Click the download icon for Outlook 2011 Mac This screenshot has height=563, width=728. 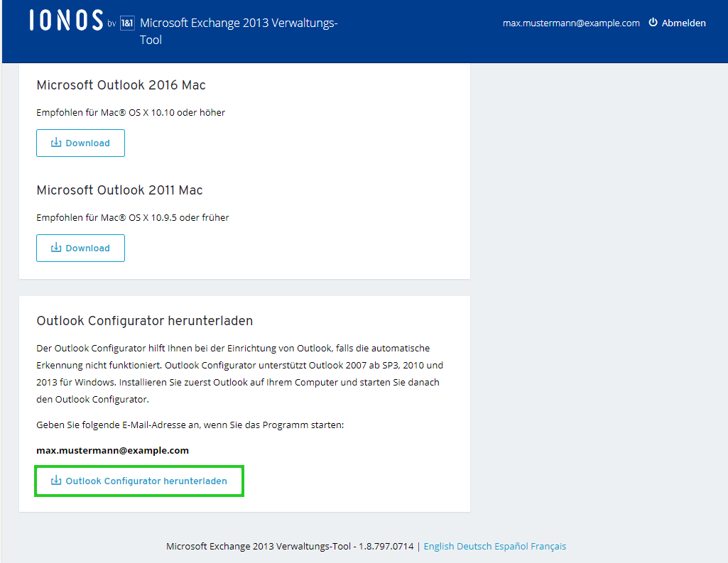(x=56, y=247)
